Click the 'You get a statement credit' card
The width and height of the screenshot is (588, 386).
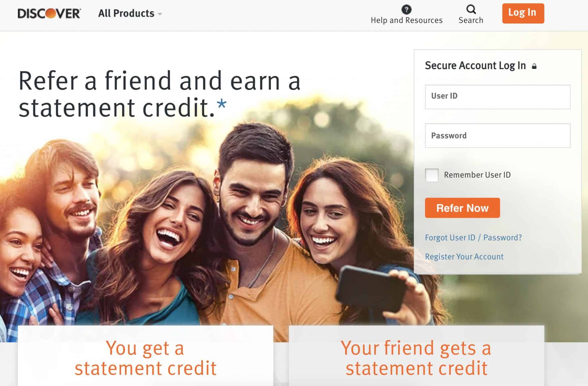tap(146, 356)
